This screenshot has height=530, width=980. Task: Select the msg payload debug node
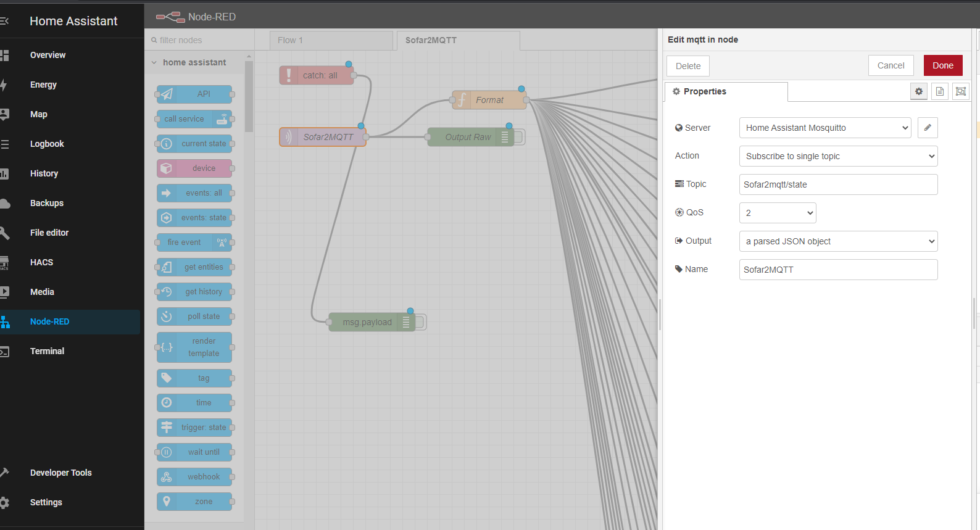coord(372,322)
